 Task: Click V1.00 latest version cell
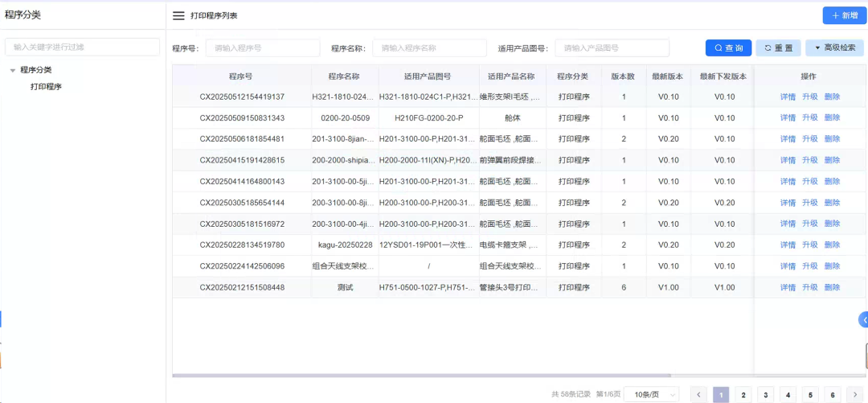coord(668,287)
